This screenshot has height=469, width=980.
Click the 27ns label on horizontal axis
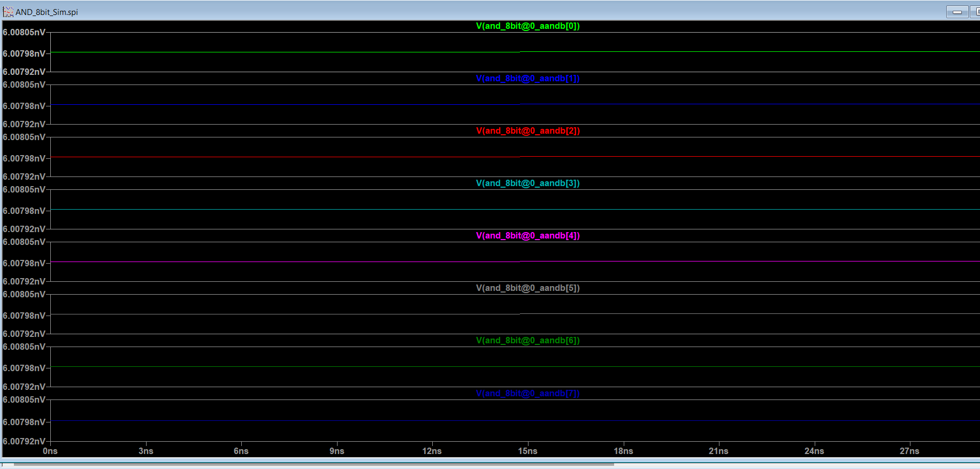[x=909, y=451]
